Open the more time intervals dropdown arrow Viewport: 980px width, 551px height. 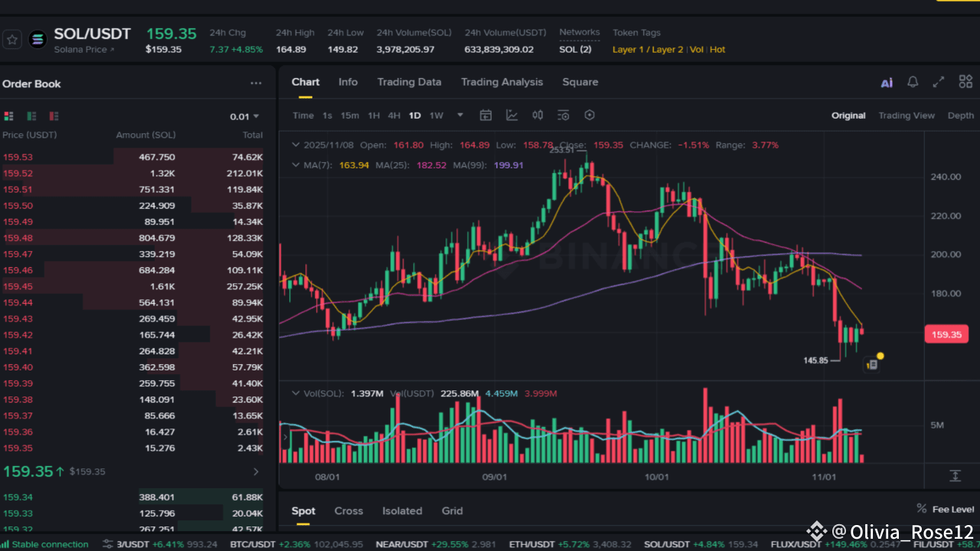(460, 116)
